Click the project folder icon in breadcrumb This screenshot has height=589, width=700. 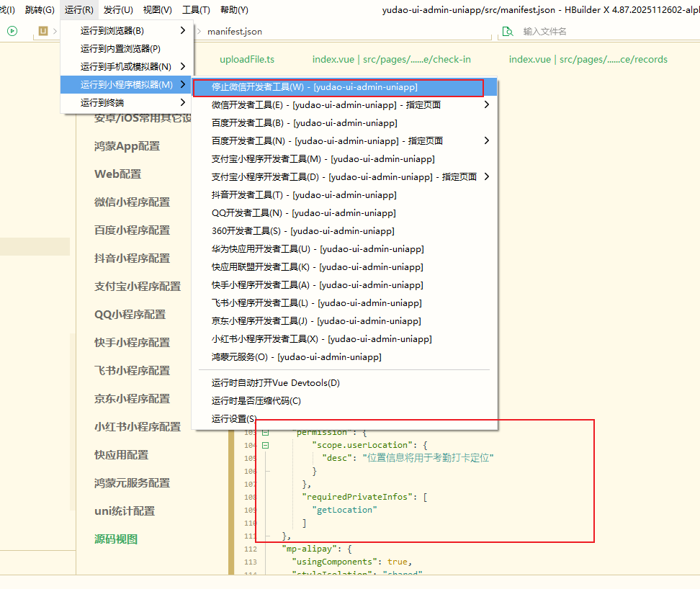pyautogui.click(x=43, y=31)
